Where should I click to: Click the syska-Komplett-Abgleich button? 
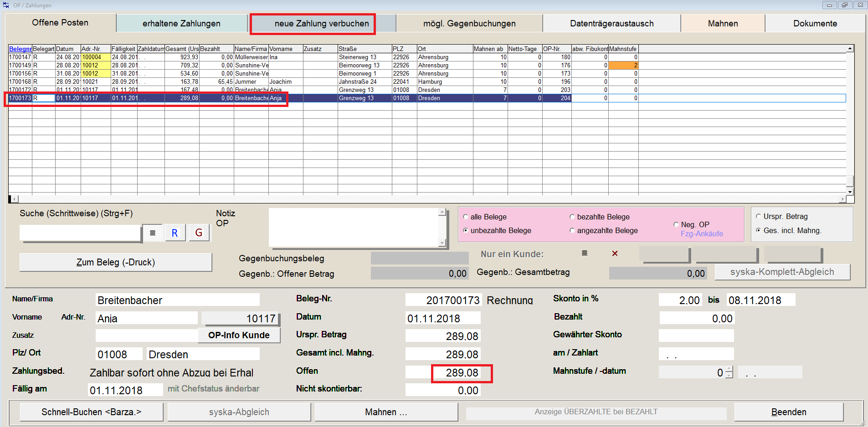[x=782, y=272]
